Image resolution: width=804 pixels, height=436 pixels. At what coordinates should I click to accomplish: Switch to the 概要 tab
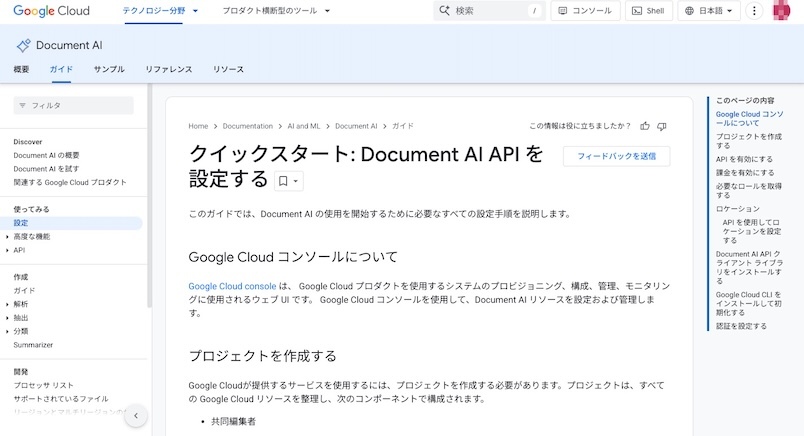point(21,69)
